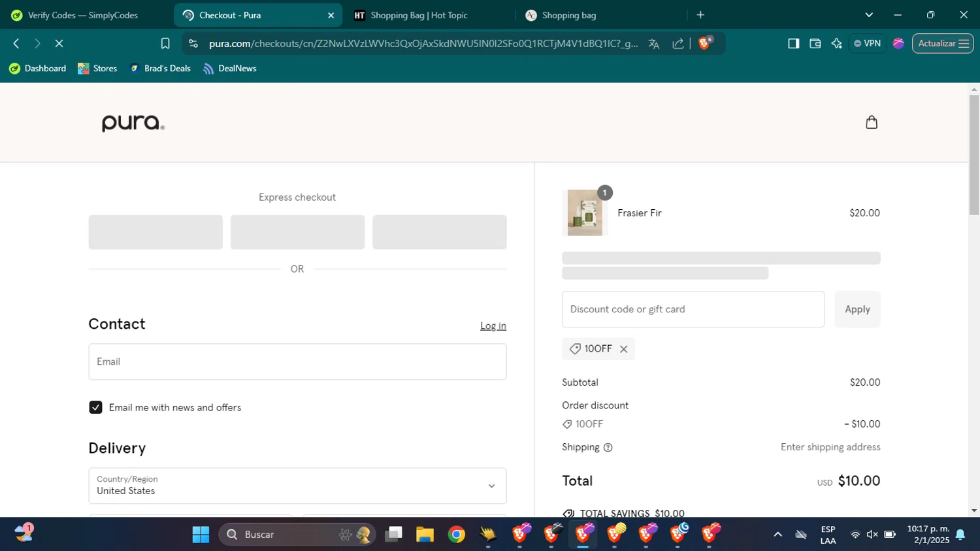Click the ESP LAA language indicator
This screenshot has width=980, height=551.
coord(828,535)
